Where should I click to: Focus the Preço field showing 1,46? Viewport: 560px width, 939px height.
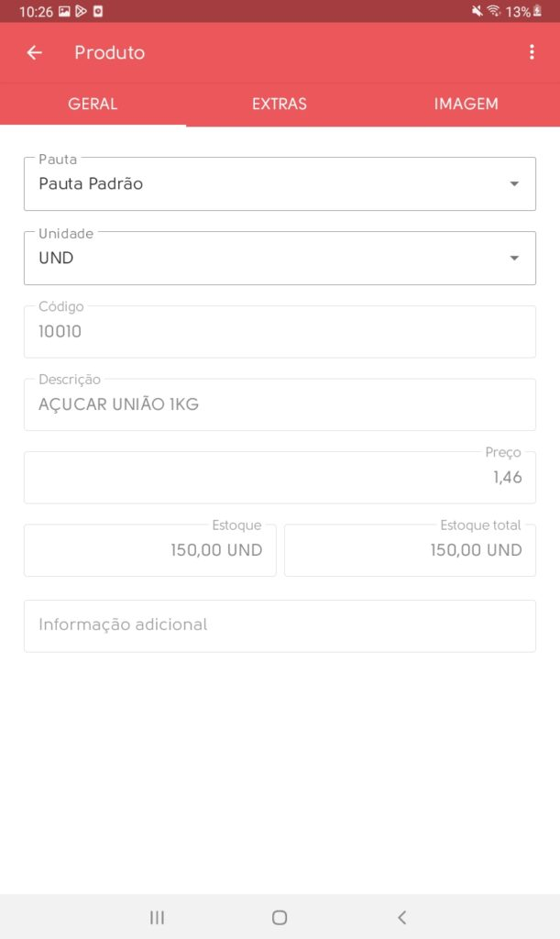click(280, 477)
